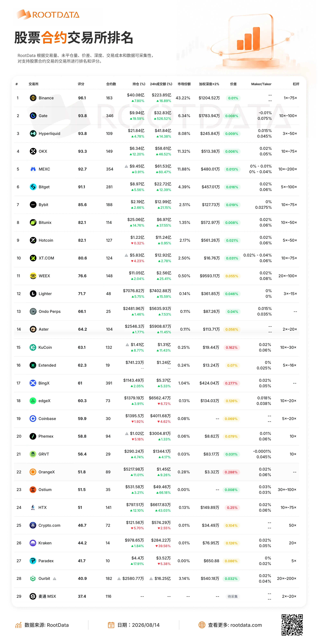The height and width of the screenshot is (644, 318).
Task: Click the Aster logo icon
Action: pyautogui.click(x=33, y=329)
